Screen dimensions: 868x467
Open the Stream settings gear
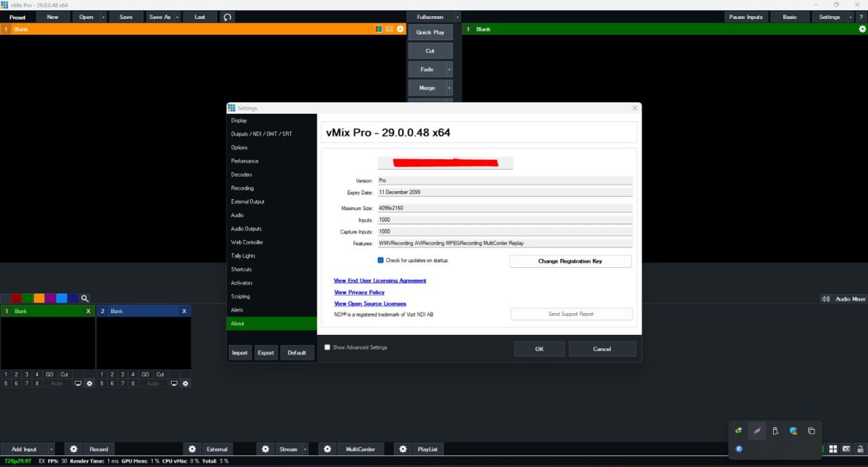click(x=265, y=449)
